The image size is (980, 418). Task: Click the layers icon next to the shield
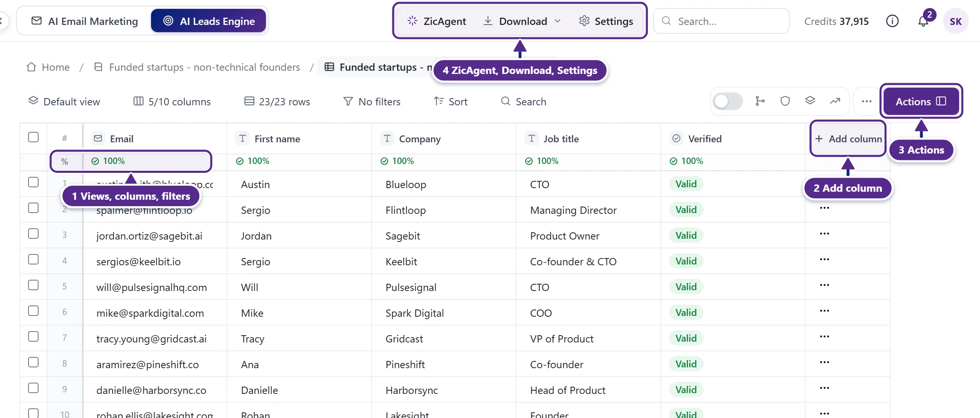[x=810, y=101]
